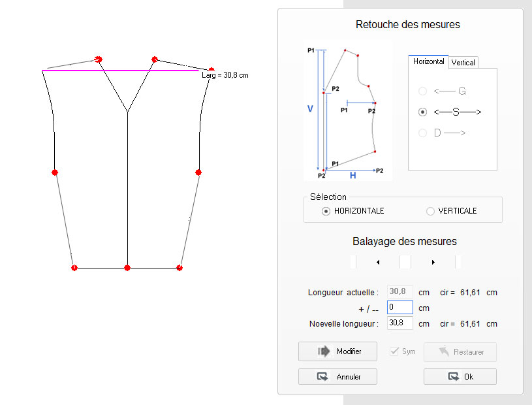Select the HORIZONTALE selection radio button
The width and height of the screenshot is (532, 405).
[x=326, y=211]
